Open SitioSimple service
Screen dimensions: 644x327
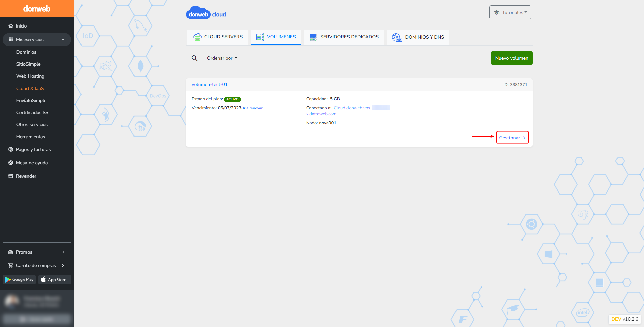(x=28, y=64)
